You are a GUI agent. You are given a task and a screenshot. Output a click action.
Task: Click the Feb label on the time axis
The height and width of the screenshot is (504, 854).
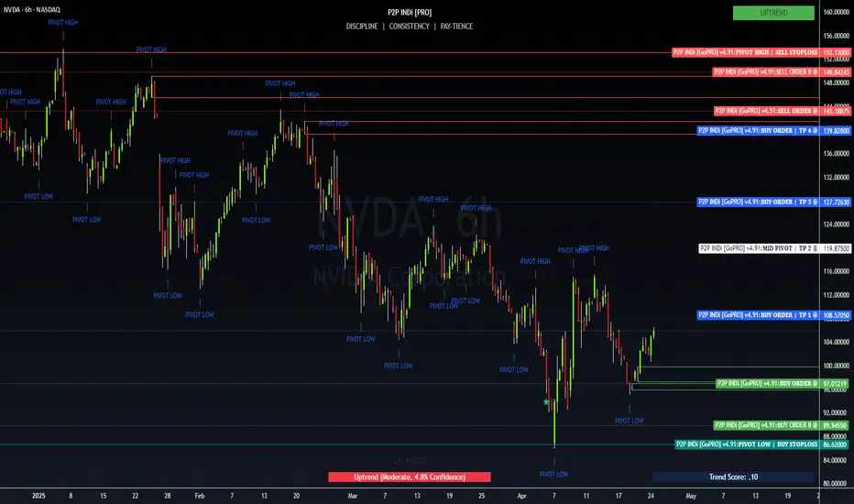pos(200,496)
